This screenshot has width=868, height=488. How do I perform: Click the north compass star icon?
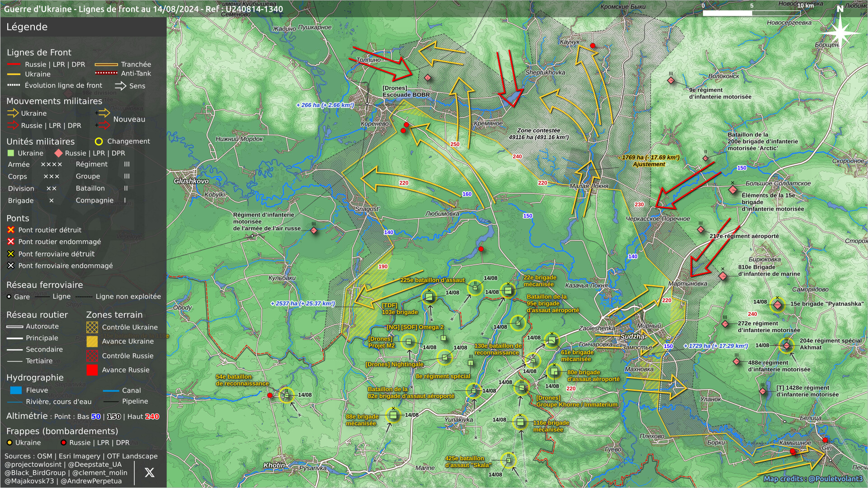840,33
